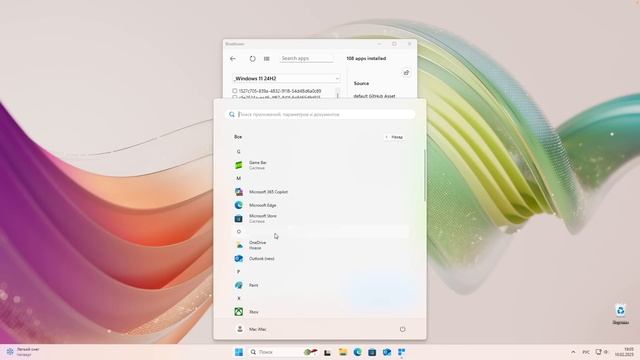
Task: Click the share icon above Source
Action: [x=406, y=73]
